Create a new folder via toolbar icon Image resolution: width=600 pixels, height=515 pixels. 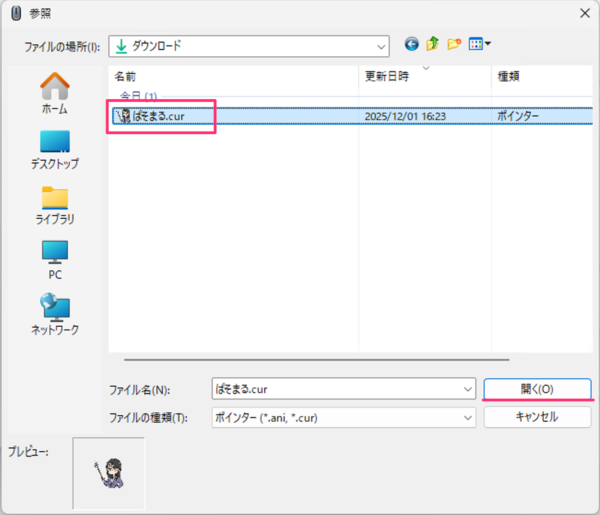click(x=454, y=45)
